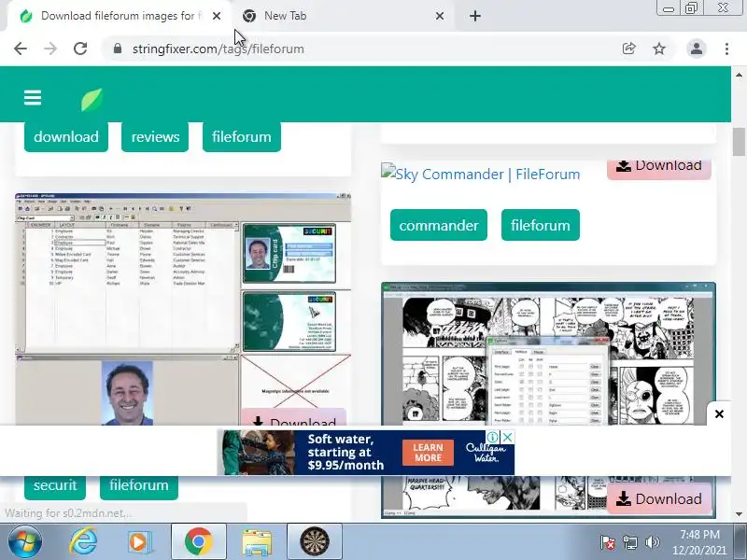Click the commander tag button
Viewport: 747px width, 560px height.
(439, 225)
